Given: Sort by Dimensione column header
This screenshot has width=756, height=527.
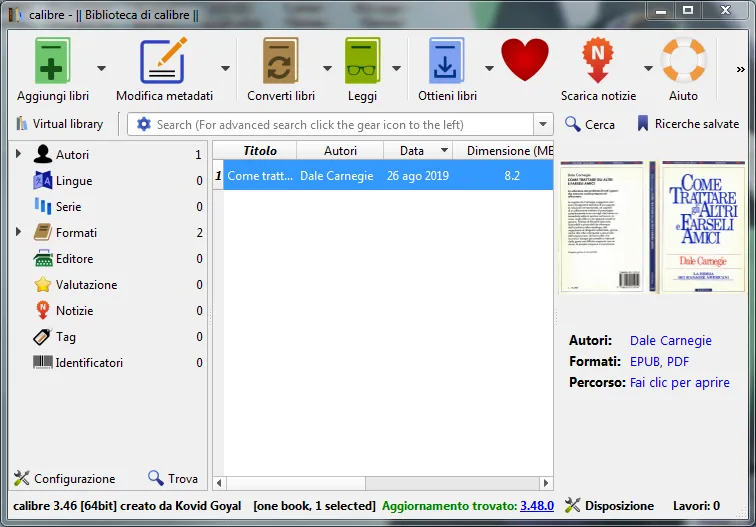Looking at the screenshot, I should pyautogui.click(x=503, y=150).
